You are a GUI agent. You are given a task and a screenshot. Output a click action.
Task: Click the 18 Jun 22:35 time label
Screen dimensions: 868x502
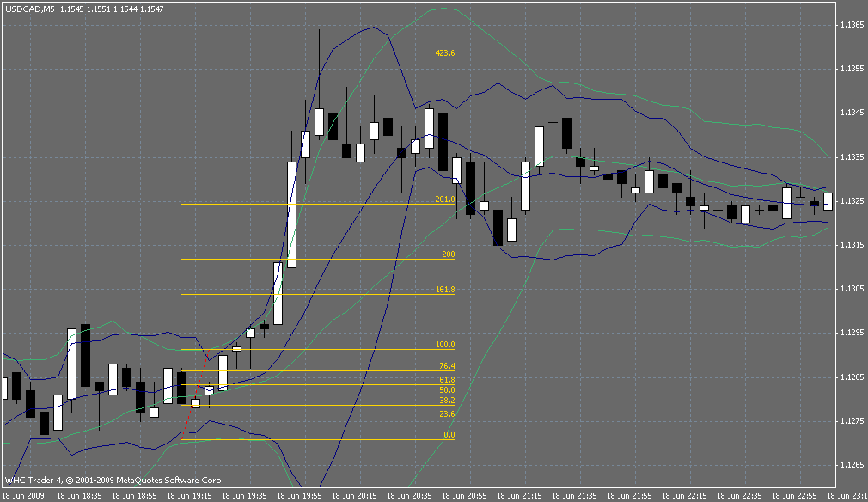click(740, 495)
